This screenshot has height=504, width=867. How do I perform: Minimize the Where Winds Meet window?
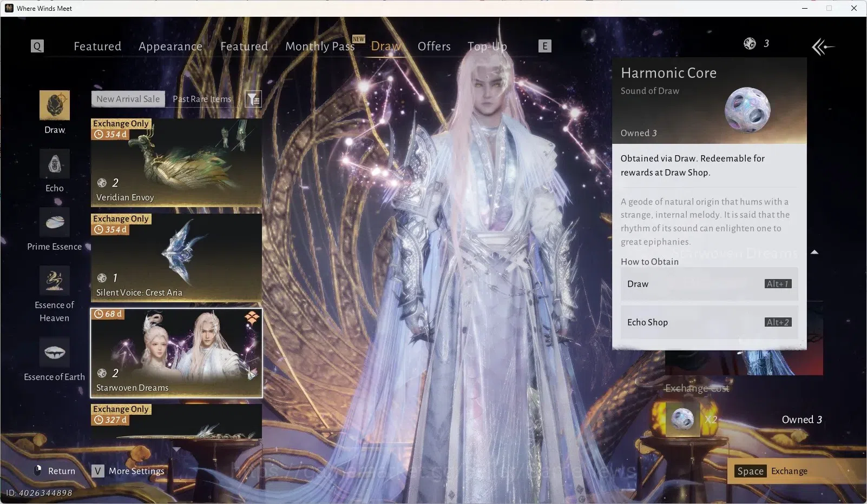[804, 8]
